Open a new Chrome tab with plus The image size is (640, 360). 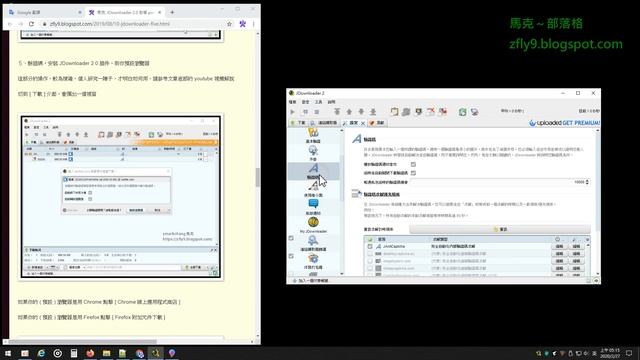coord(172,13)
